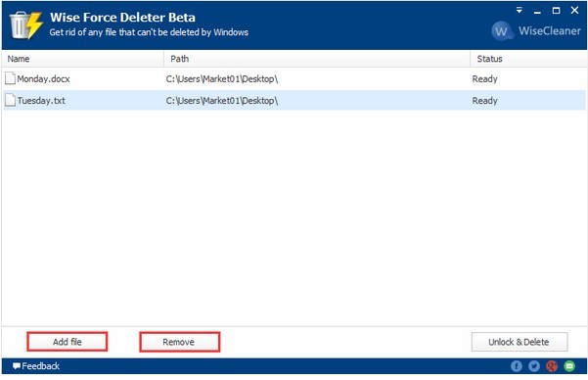Sort by the Path column header
The image size is (588, 380).
point(317,59)
